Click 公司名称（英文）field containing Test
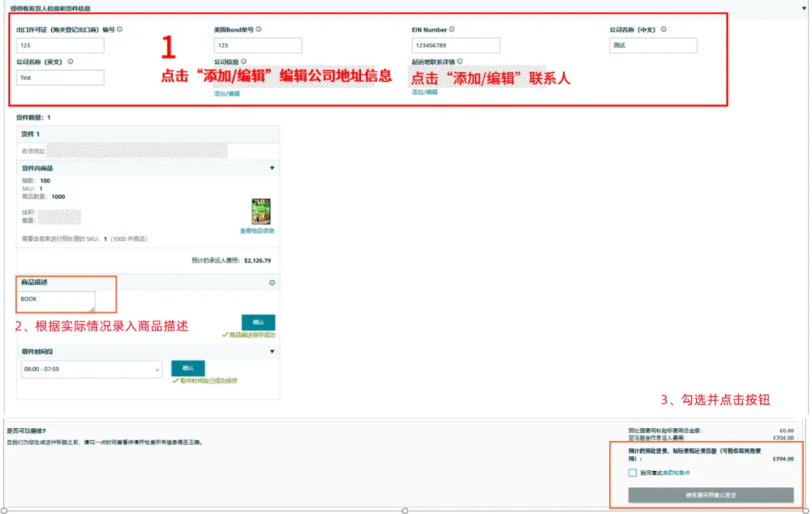The image size is (812, 514). coord(60,78)
